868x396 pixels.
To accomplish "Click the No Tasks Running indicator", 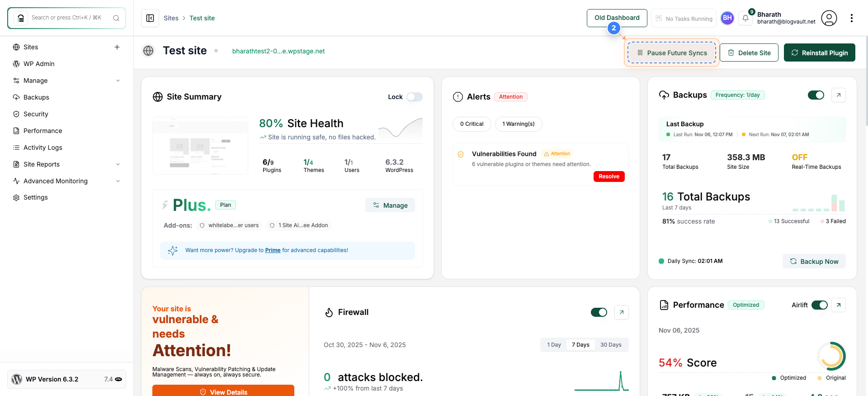I will pos(684,19).
